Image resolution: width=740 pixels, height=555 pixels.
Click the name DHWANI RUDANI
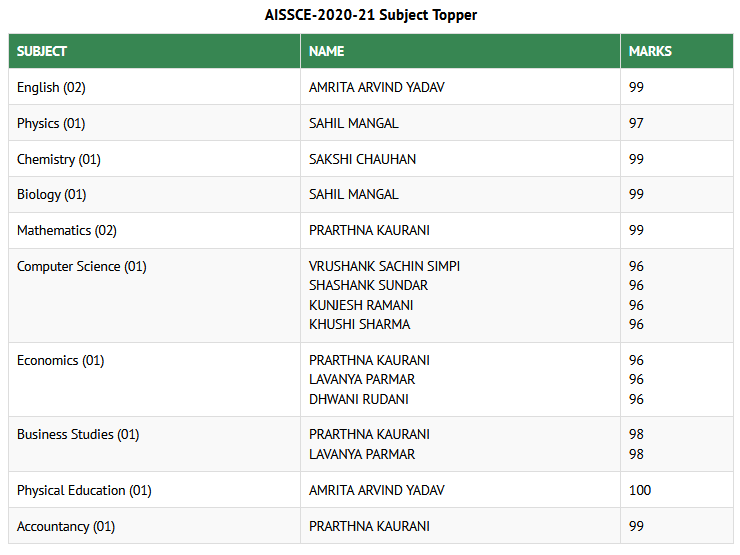pos(358,399)
